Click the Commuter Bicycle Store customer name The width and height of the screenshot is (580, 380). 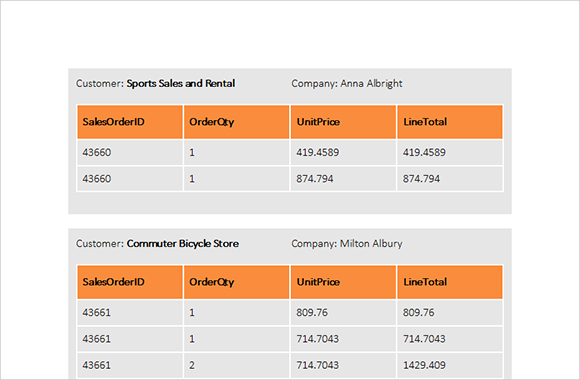183,244
